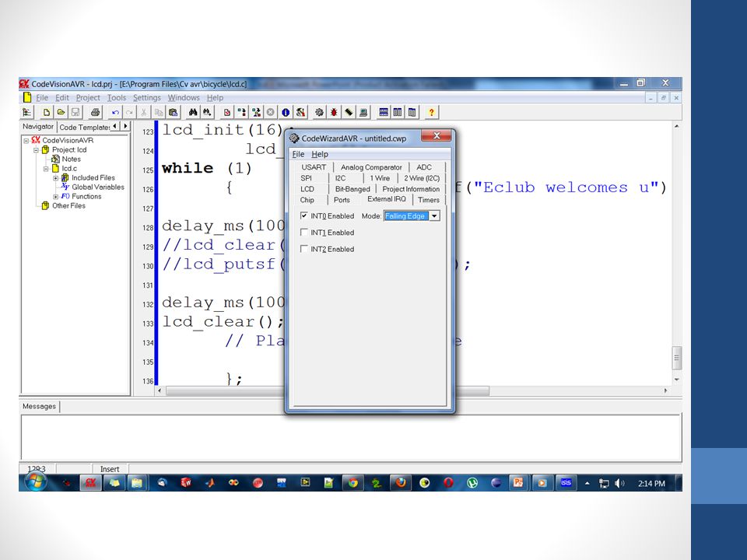Viewport: 747px width, 560px height.
Task: Click the navigator tree toggle icon in toolbar
Action: tap(26, 112)
